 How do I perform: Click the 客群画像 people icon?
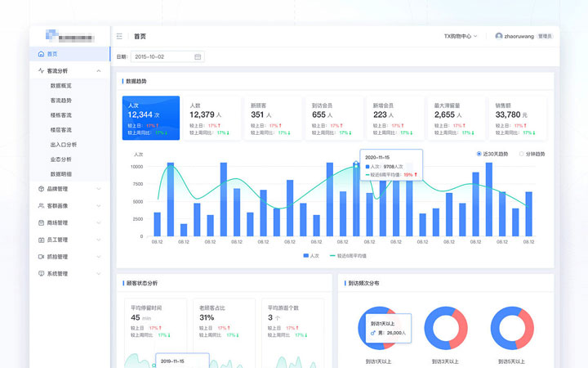click(42, 206)
